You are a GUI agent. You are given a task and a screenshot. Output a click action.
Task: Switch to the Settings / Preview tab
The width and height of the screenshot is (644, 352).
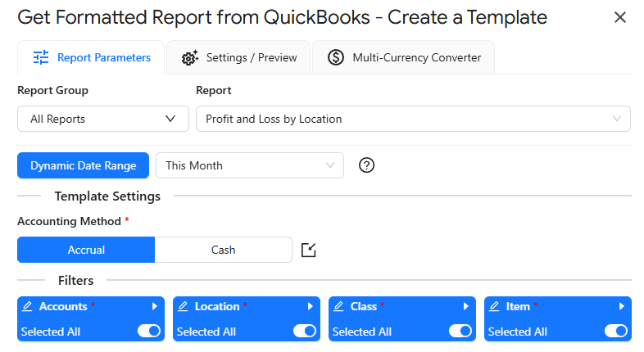point(238,57)
